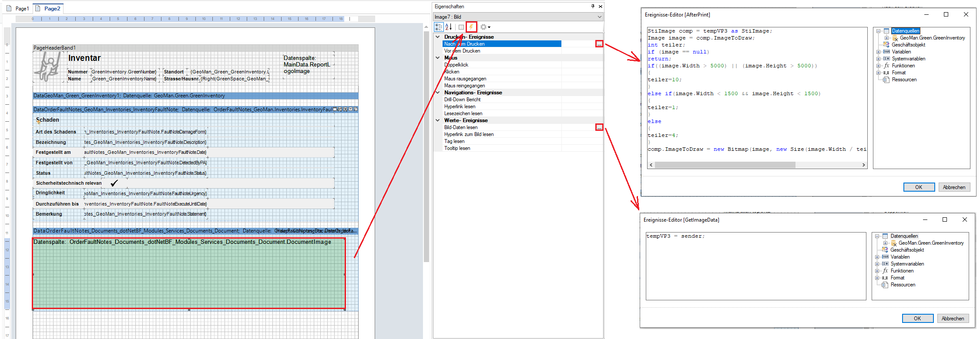Expand Funktionen in AfterPrint editor

(x=879, y=66)
